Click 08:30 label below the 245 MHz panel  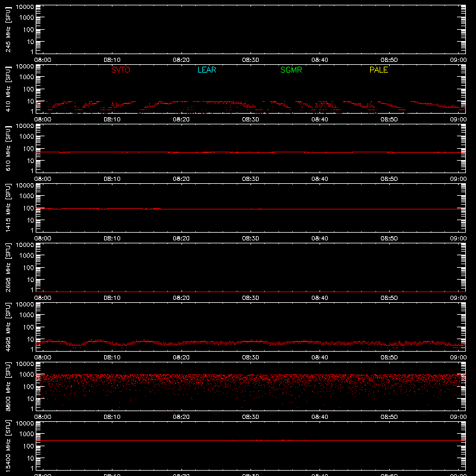[250, 60]
